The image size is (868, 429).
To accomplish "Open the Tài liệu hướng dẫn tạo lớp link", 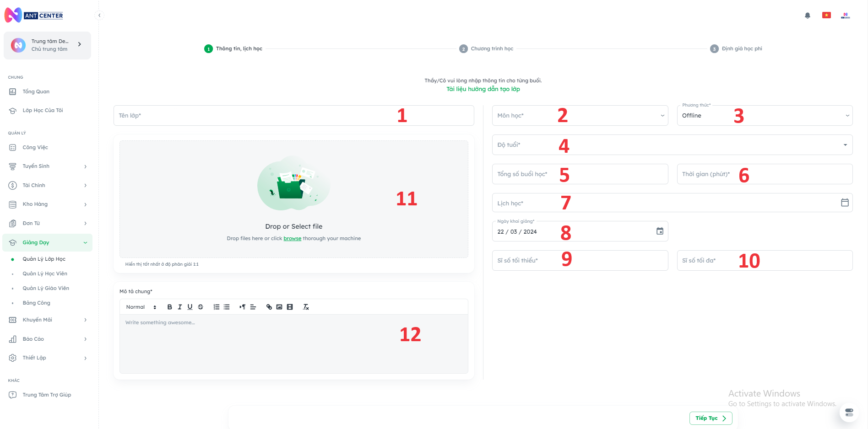I will (x=483, y=89).
